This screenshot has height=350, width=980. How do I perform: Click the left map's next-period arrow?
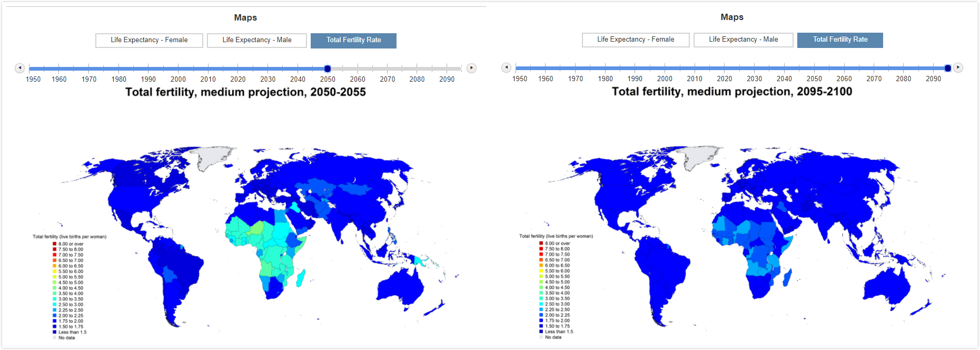pos(472,68)
